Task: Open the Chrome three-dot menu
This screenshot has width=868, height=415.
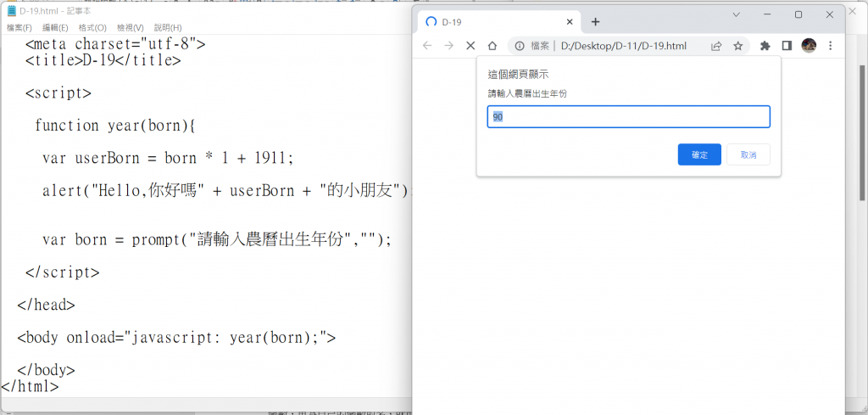Action: click(x=830, y=46)
